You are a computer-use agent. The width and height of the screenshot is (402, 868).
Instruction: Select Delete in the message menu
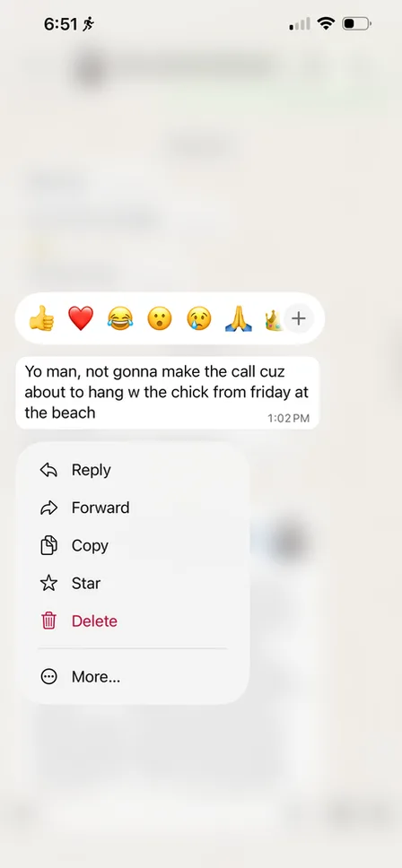point(133,621)
